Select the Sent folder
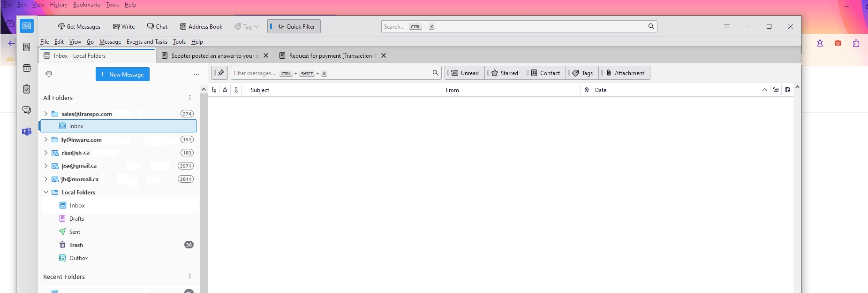Image resolution: width=868 pixels, height=293 pixels. (119, 231)
